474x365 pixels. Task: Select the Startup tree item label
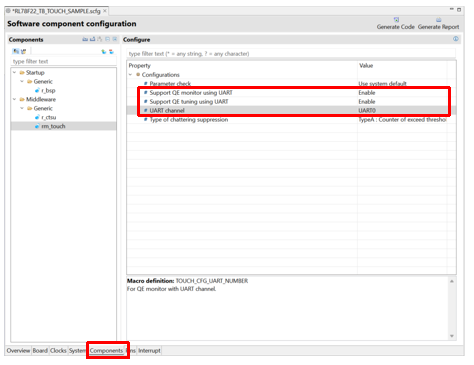coord(35,72)
